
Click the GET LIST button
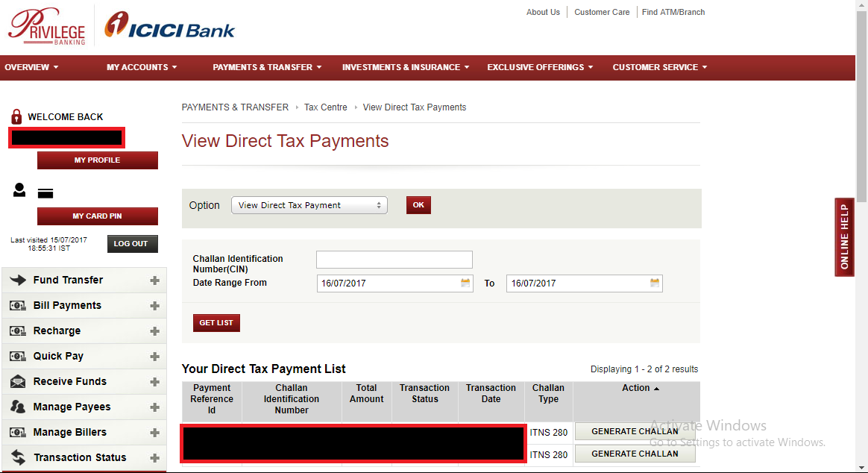(216, 323)
